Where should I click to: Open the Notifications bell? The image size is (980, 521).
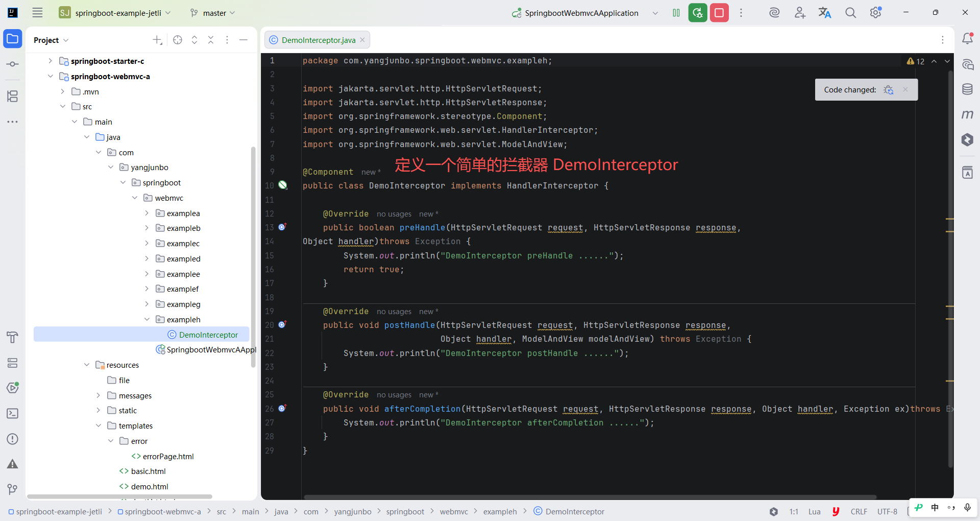(967, 39)
